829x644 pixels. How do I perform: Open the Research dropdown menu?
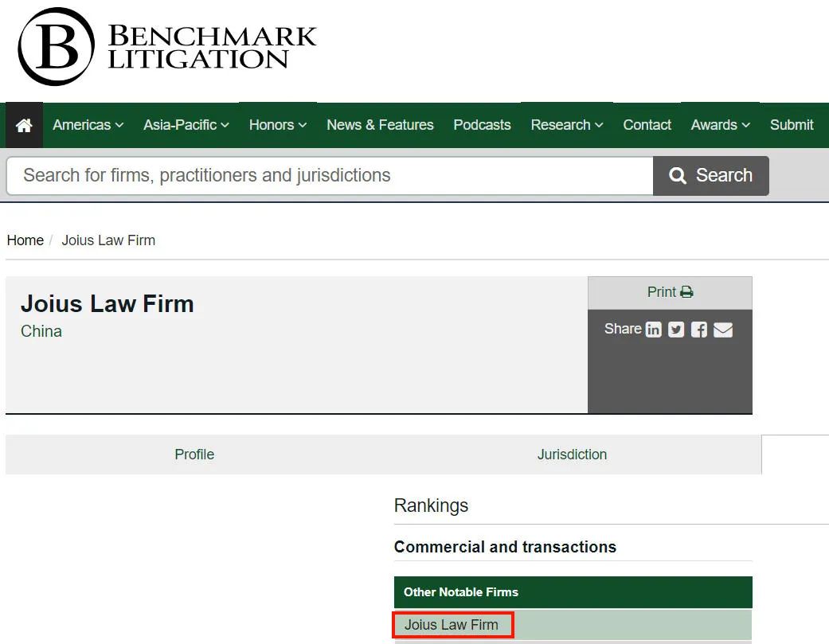pos(567,125)
